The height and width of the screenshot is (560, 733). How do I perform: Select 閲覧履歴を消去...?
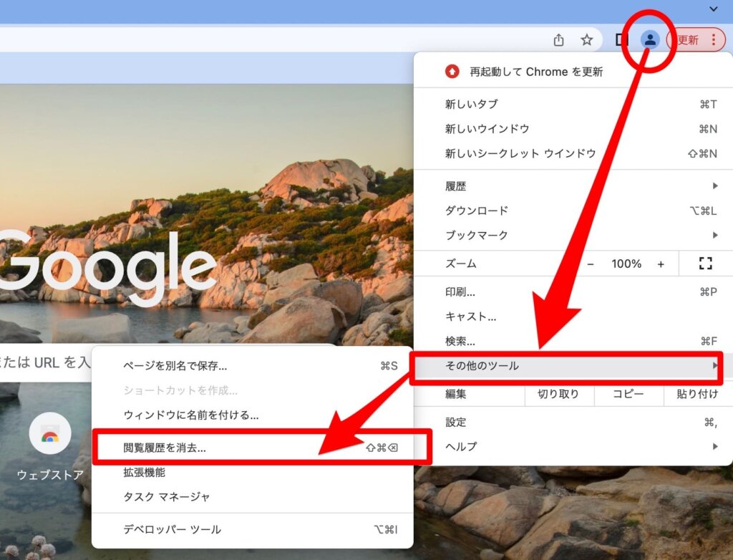(253, 448)
